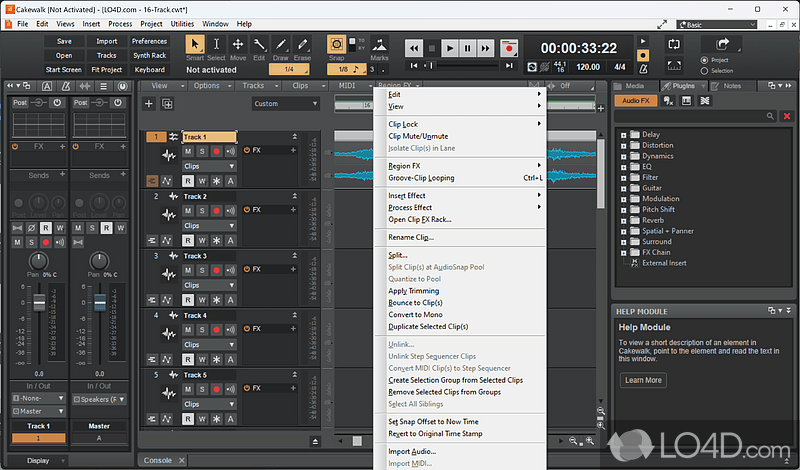
Task: Rewind the transport
Action: point(414,48)
